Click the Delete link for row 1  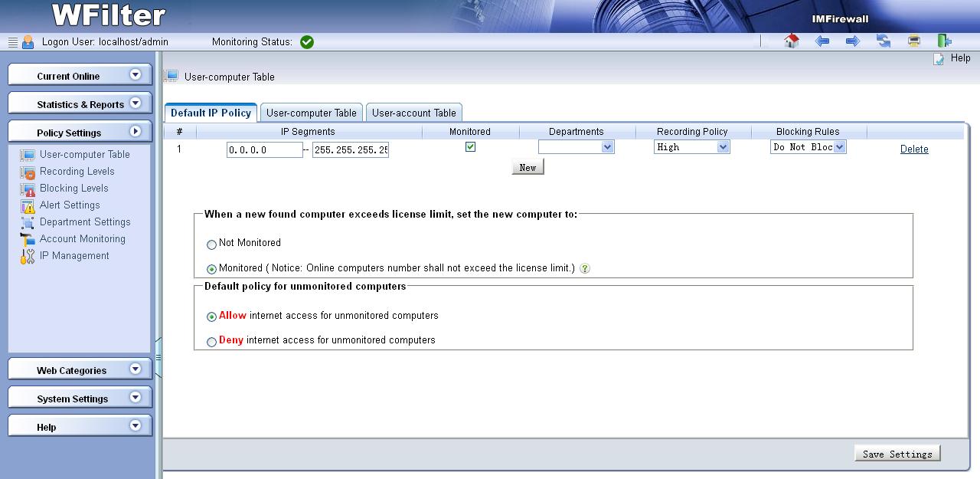pos(913,149)
